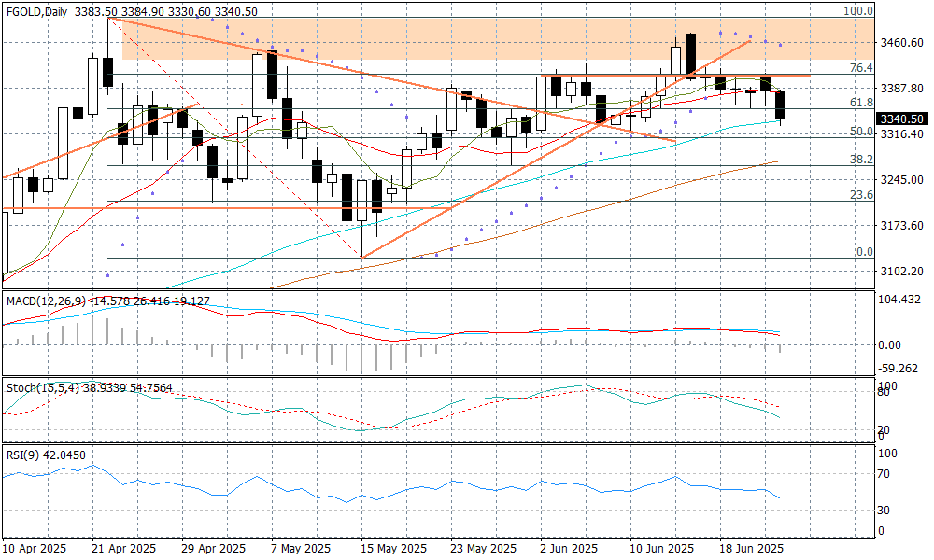The height and width of the screenshot is (560, 934).
Task: Click the current price tag 3340.50
Action: click(902, 119)
